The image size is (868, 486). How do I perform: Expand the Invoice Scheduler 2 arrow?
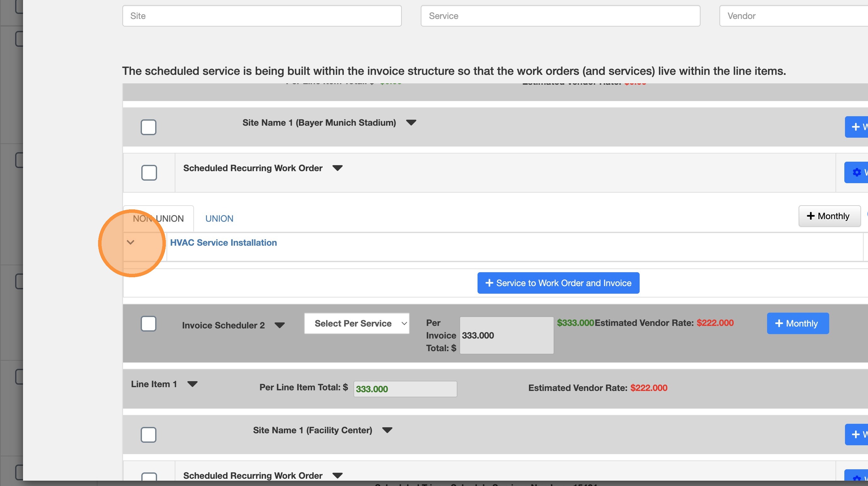click(x=279, y=325)
